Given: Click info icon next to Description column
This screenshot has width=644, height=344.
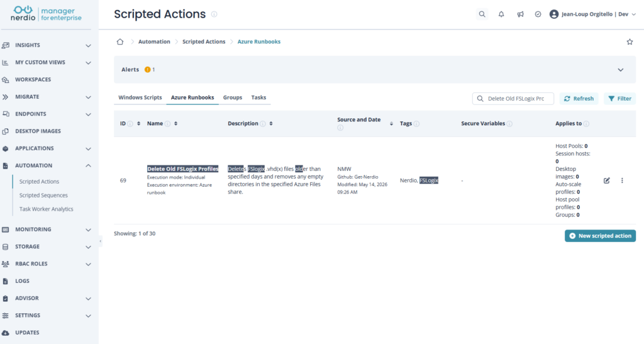Looking at the screenshot, I should click(x=263, y=123).
